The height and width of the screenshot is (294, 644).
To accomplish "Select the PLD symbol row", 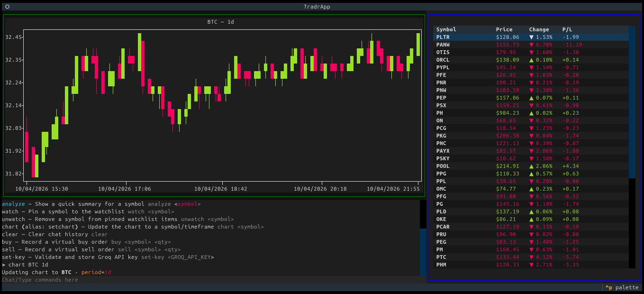I will point(531,211).
